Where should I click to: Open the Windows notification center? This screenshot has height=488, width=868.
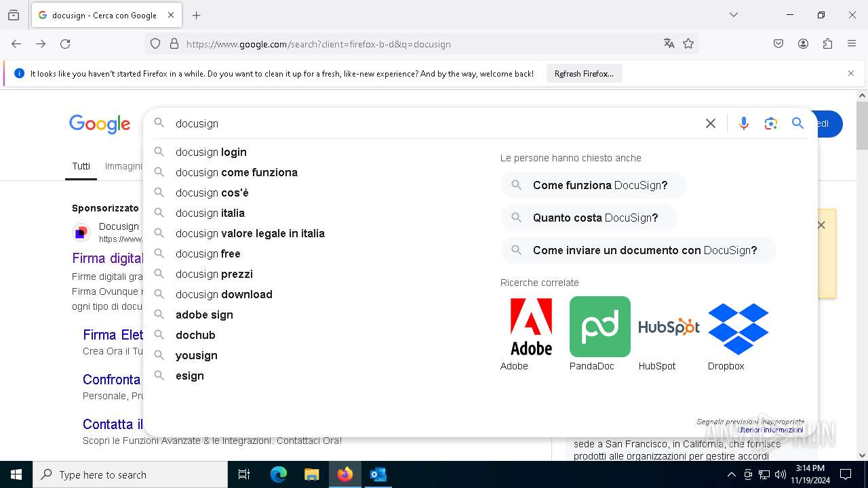[x=846, y=474]
